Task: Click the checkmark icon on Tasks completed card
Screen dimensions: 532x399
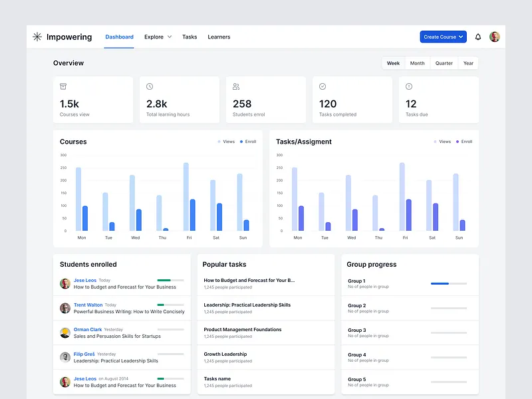Action: coord(323,86)
